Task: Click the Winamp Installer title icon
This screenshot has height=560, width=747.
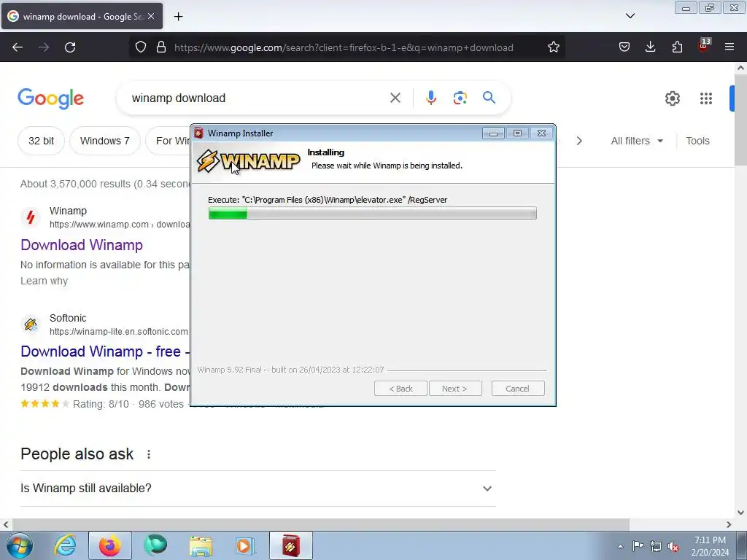Action: click(x=198, y=133)
